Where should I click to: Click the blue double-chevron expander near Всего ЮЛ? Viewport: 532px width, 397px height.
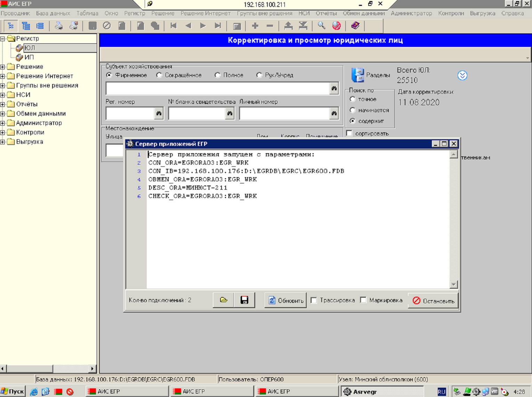click(x=462, y=75)
